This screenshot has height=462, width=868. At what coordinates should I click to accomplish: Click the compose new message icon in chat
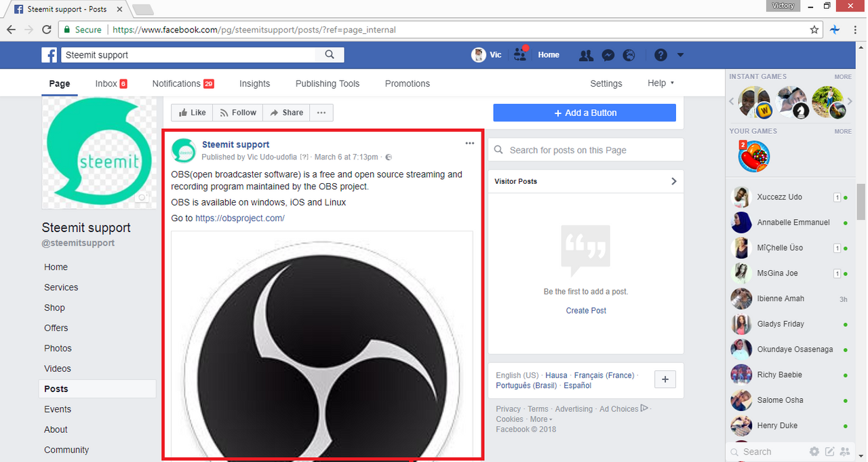point(829,451)
